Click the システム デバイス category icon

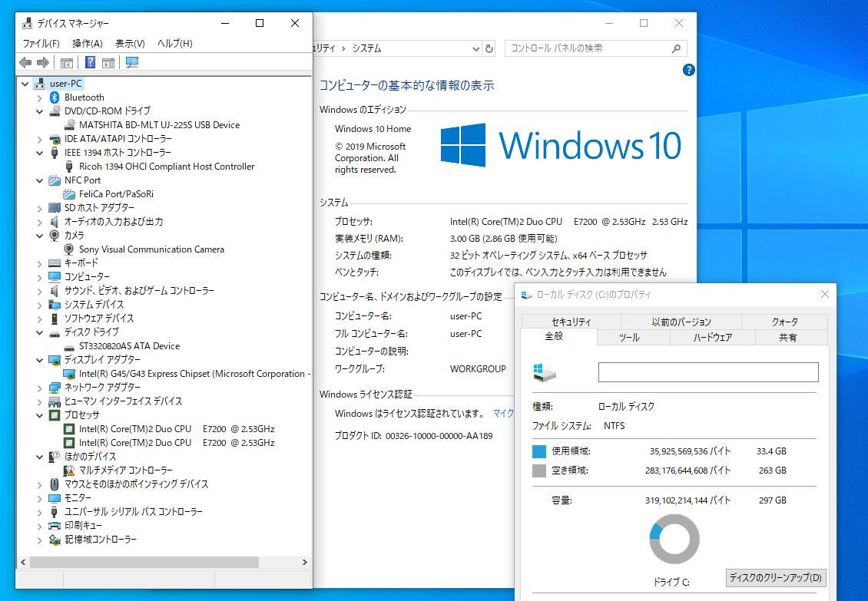[x=55, y=305]
